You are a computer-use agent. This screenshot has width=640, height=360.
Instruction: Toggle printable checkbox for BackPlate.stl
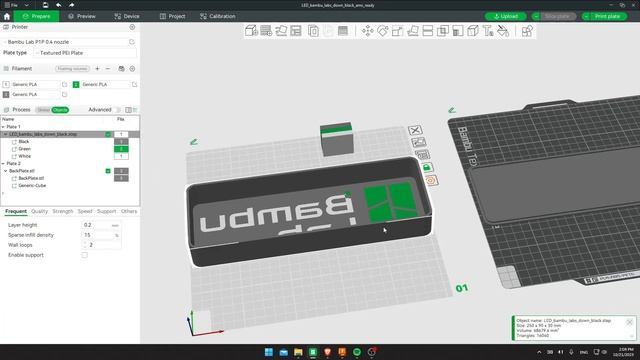tap(108, 171)
